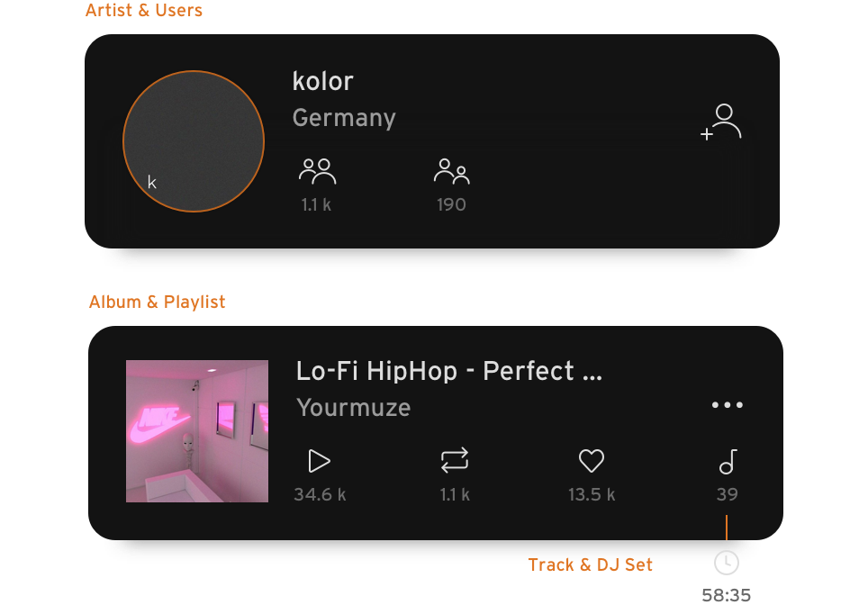Click the following icon above 190

point(452,171)
